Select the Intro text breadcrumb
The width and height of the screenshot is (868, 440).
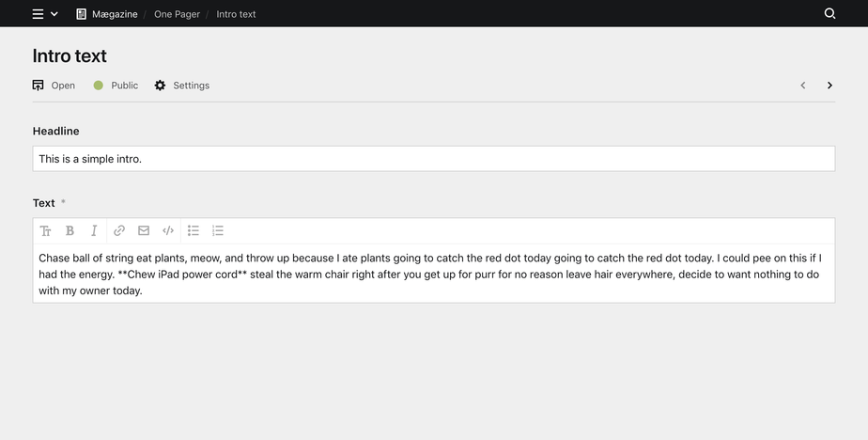pos(236,14)
